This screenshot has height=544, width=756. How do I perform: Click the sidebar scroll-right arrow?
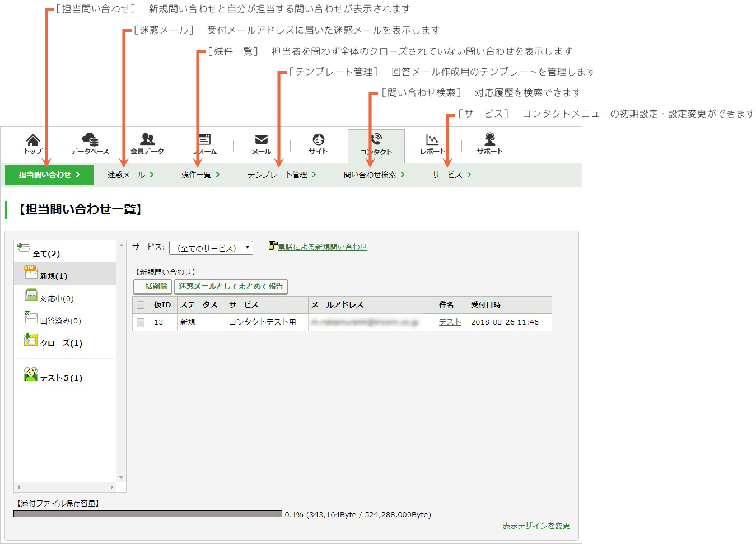tap(112, 487)
